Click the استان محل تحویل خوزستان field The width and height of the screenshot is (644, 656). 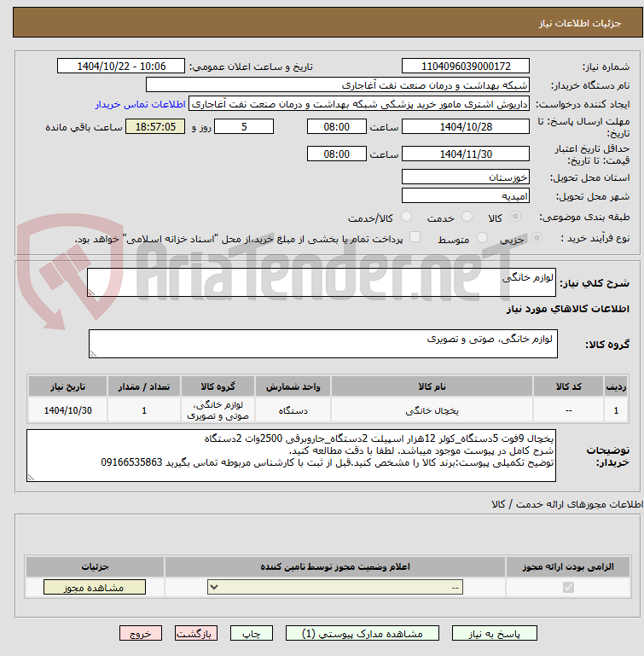(466, 177)
